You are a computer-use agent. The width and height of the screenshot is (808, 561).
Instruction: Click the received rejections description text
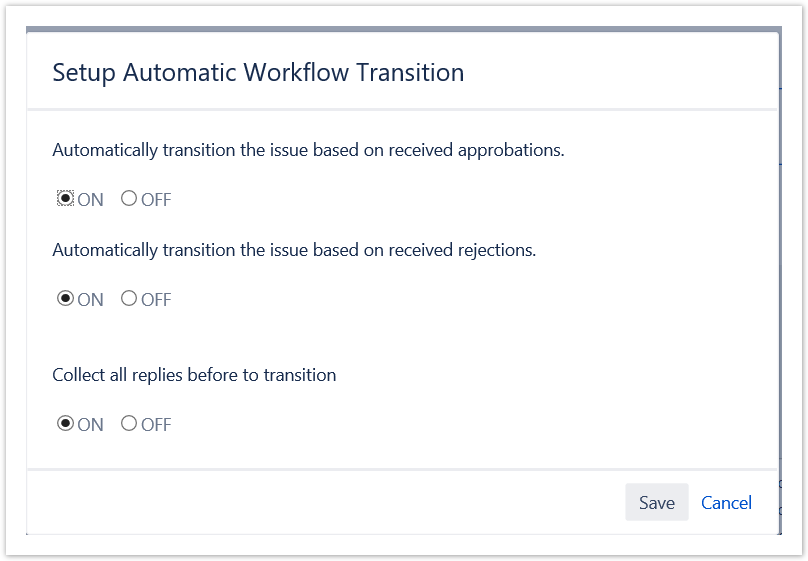(294, 251)
